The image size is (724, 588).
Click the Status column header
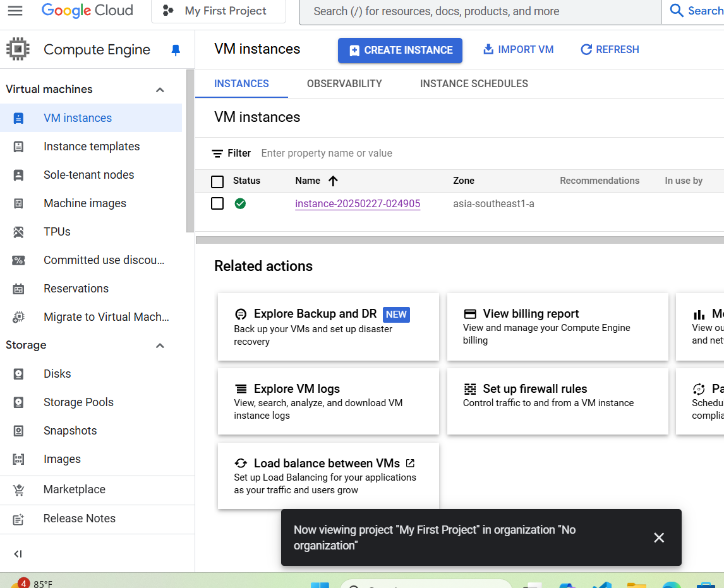[x=246, y=181]
